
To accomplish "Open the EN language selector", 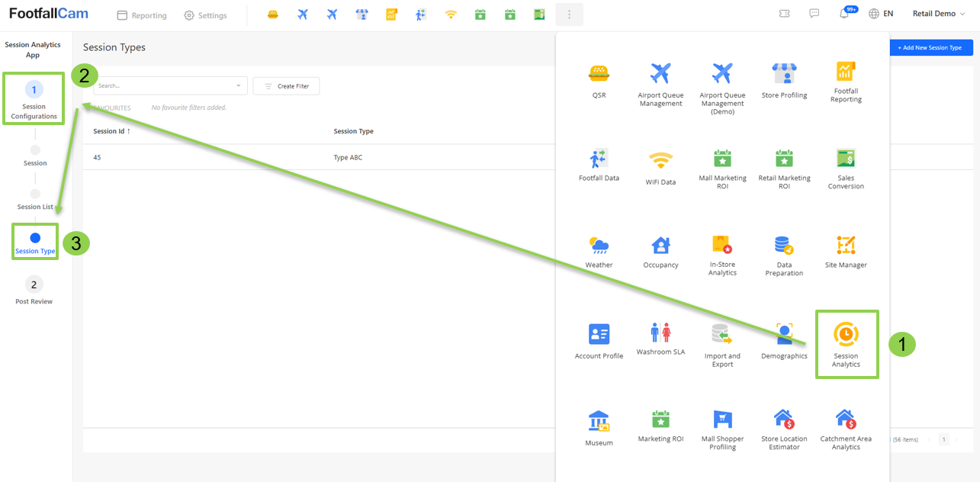I will [x=882, y=14].
